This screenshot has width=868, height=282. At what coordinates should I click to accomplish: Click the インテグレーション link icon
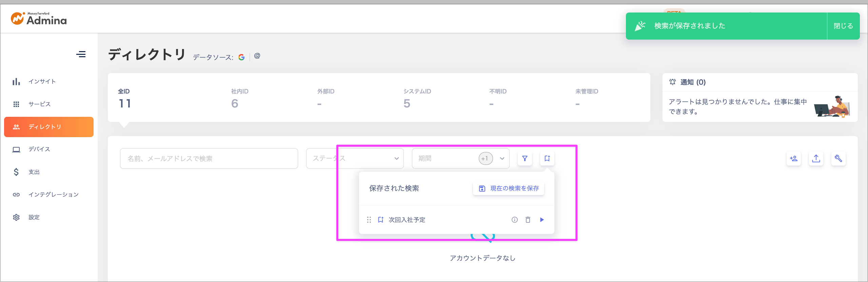coord(16,195)
